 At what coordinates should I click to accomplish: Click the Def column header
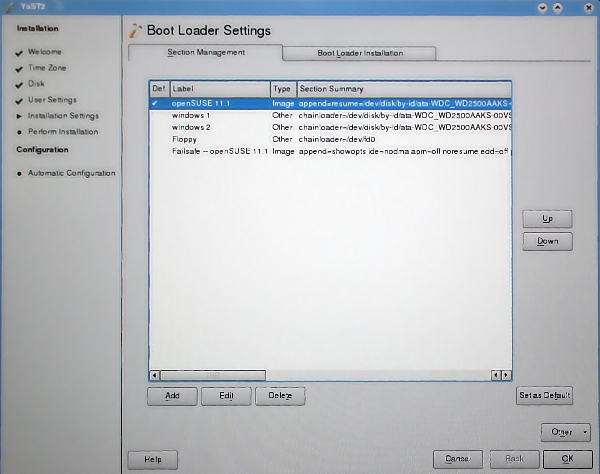159,89
